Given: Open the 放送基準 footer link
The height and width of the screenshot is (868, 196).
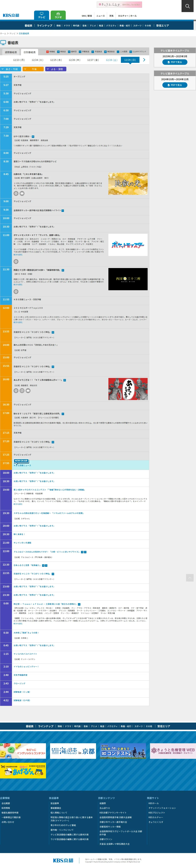Looking at the screenshot, I should coord(55,803).
